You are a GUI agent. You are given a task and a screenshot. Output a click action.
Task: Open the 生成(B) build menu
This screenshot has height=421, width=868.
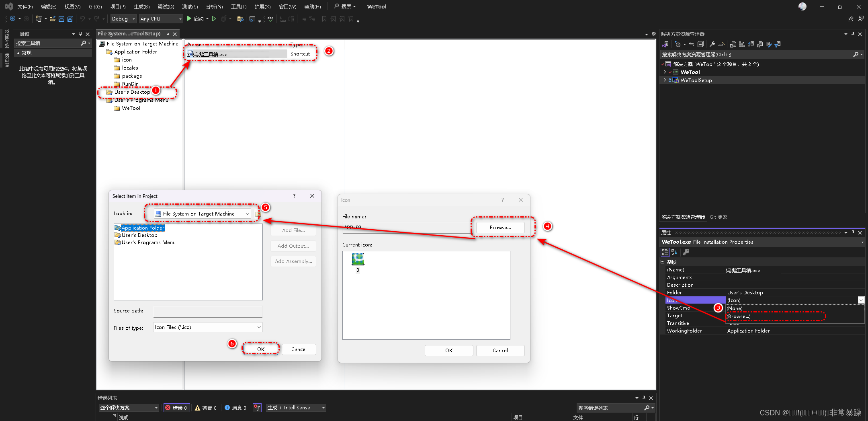pos(141,6)
